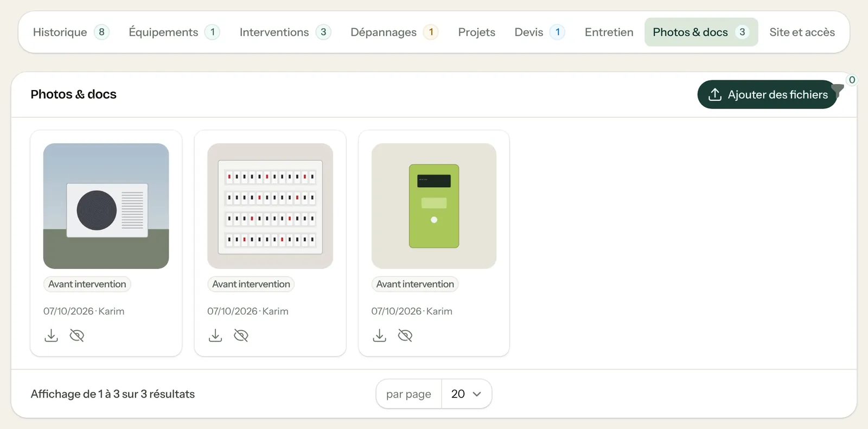Toggle visibility of the heat pump photo

click(77, 336)
